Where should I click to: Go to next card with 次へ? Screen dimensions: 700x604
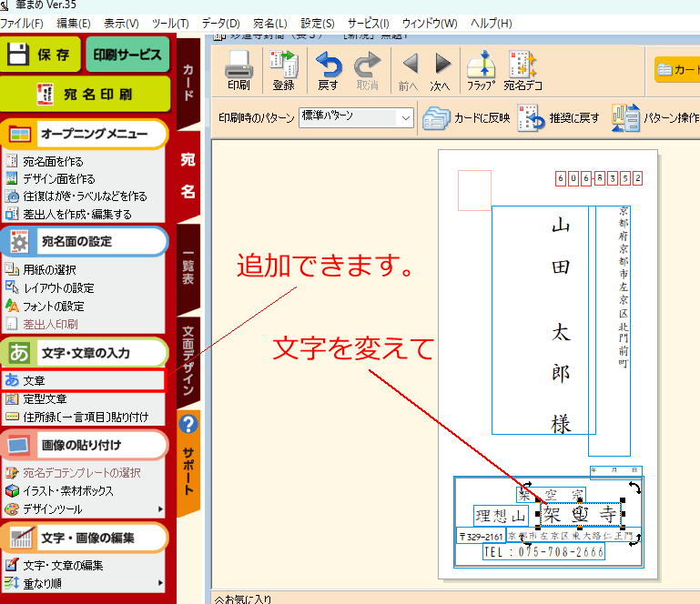pos(441,71)
